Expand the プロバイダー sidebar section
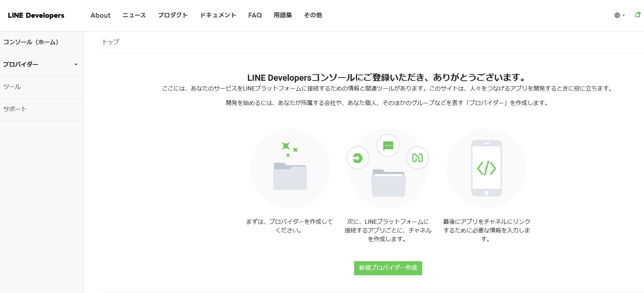644x293 pixels. (x=42, y=64)
